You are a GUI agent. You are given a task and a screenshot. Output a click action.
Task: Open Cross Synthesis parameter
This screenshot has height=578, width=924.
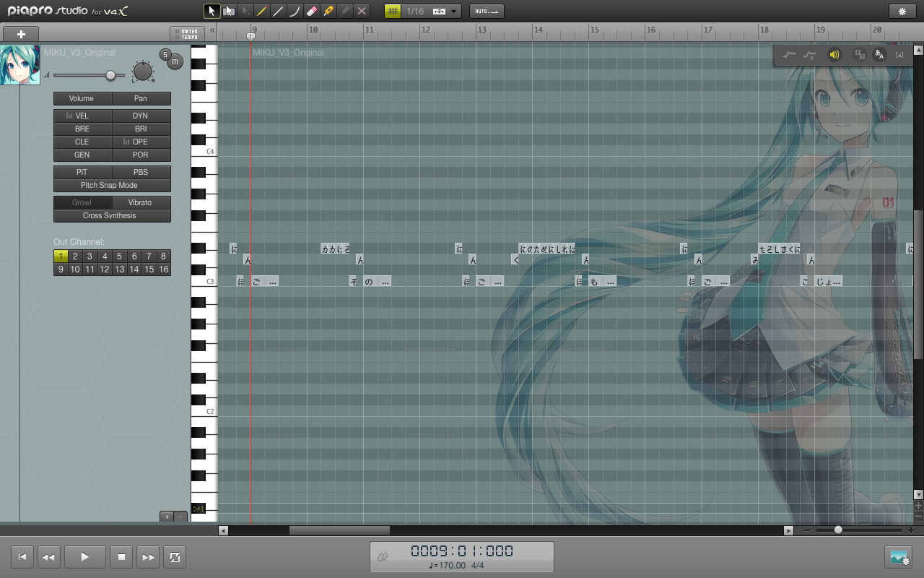112,215
